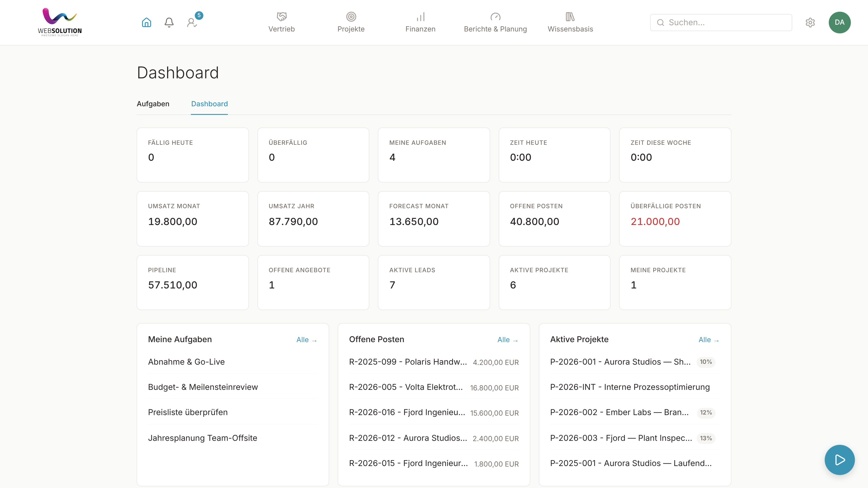The width and height of the screenshot is (868, 488).
Task: Click the 13% progress badge
Action: (x=706, y=438)
